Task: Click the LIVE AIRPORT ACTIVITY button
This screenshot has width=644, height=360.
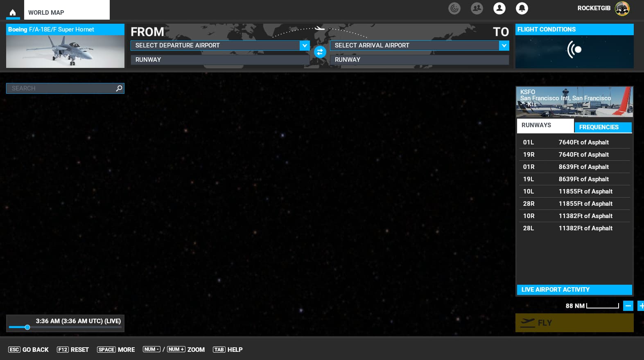Action: click(x=574, y=290)
